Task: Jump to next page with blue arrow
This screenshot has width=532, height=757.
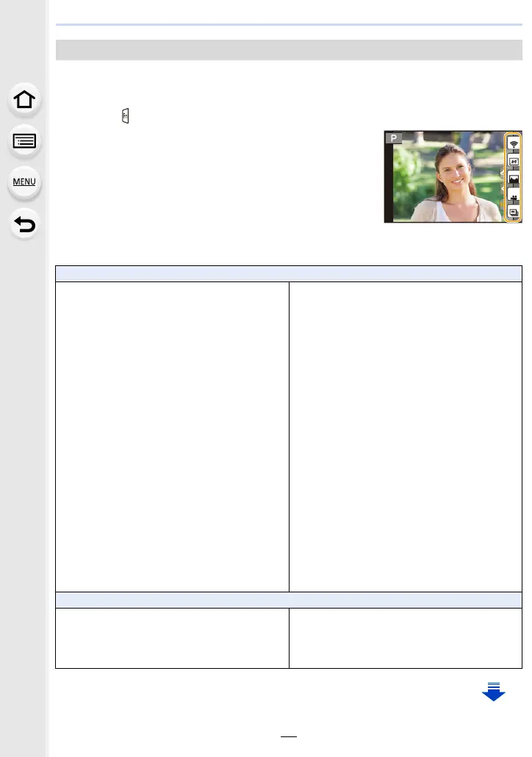Action: point(493,692)
